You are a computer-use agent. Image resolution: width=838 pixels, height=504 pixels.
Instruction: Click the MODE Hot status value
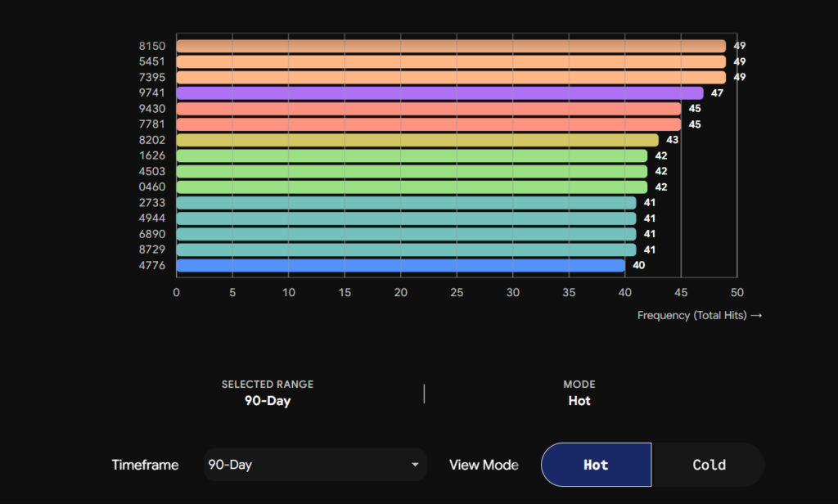click(579, 401)
